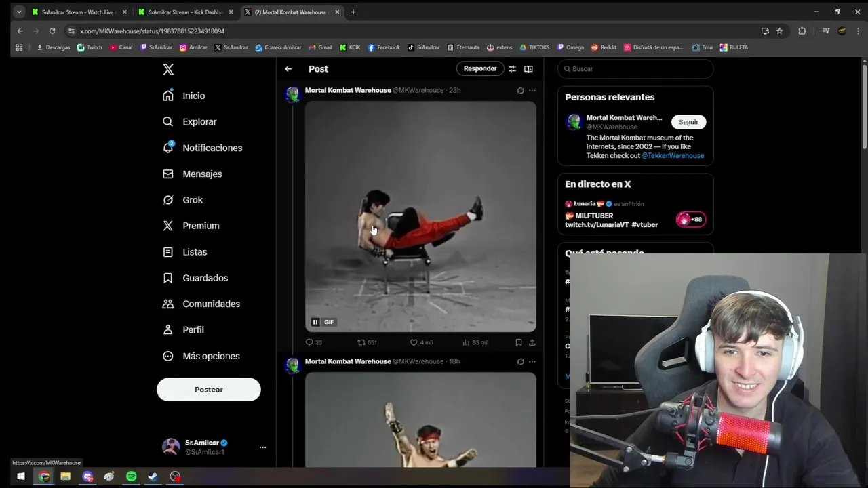Open Discord from the taskbar

[x=87, y=476]
